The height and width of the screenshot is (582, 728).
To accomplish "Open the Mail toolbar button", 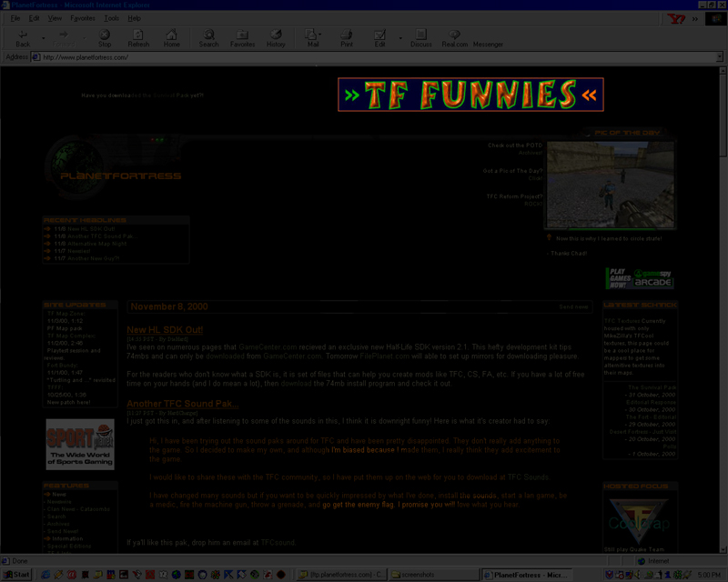I will click(312, 38).
